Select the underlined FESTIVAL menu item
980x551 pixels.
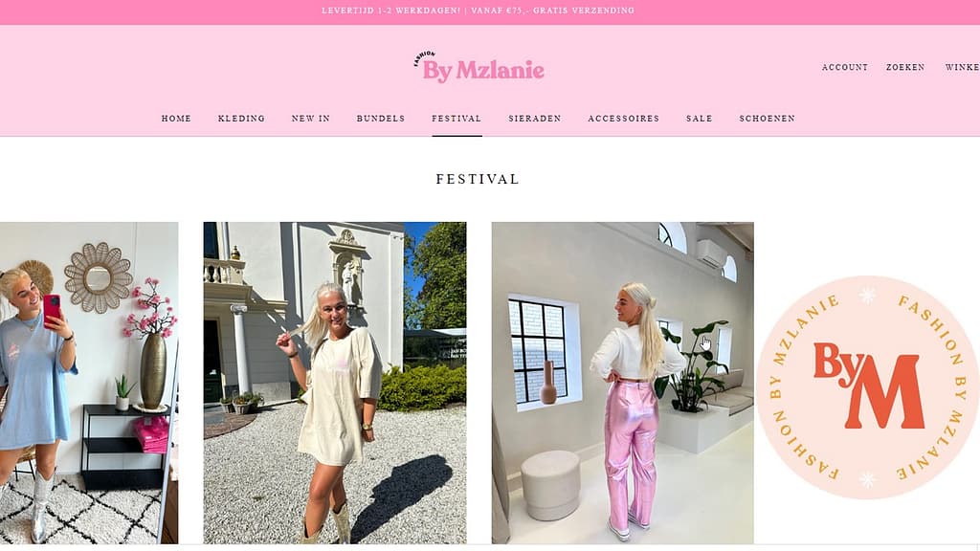coord(457,118)
